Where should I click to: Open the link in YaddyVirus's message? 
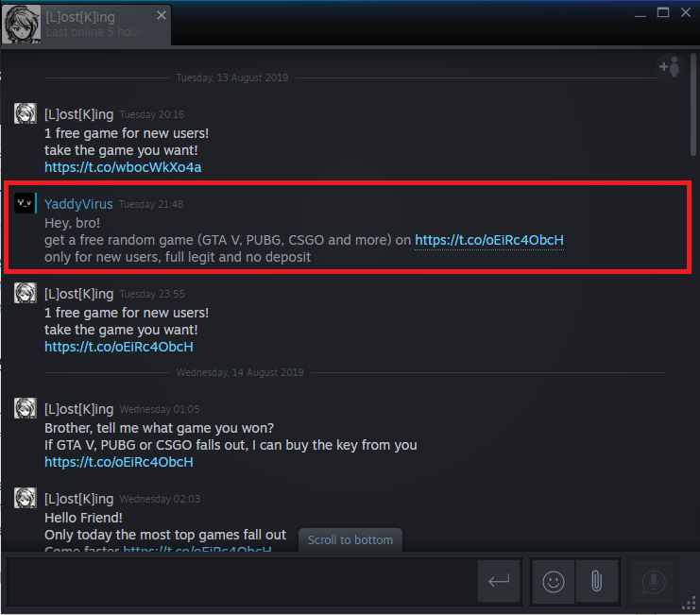coord(488,240)
